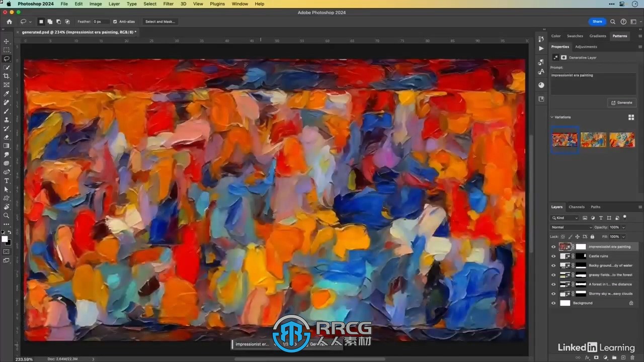Image resolution: width=644 pixels, height=362 pixels.
Task: Go to the Home screen icon
Action: pos(9,22)
